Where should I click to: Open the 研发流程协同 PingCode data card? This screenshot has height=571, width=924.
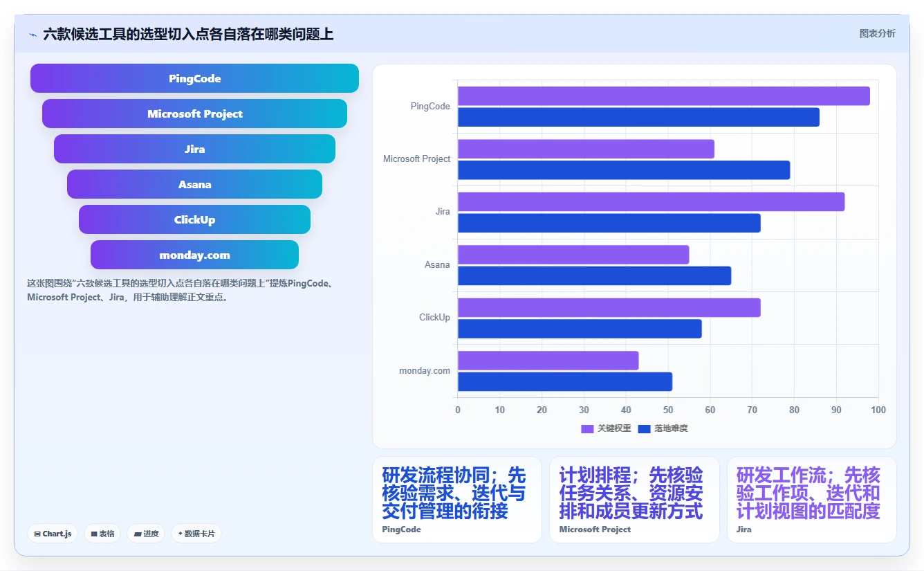click(x=457, y=500)
